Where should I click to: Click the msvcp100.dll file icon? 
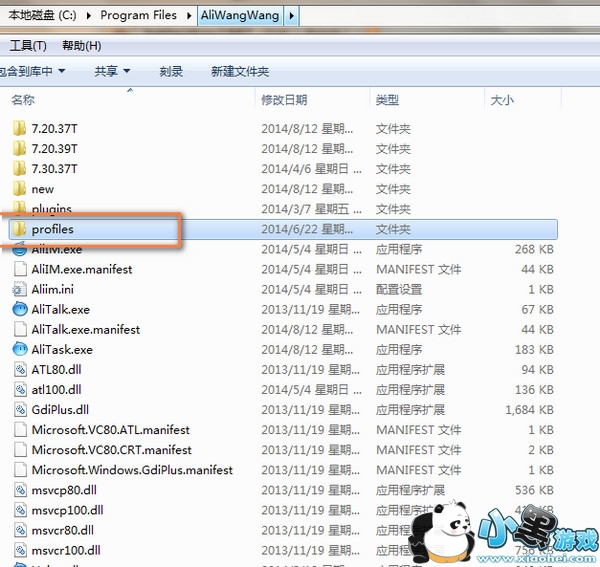20,510
